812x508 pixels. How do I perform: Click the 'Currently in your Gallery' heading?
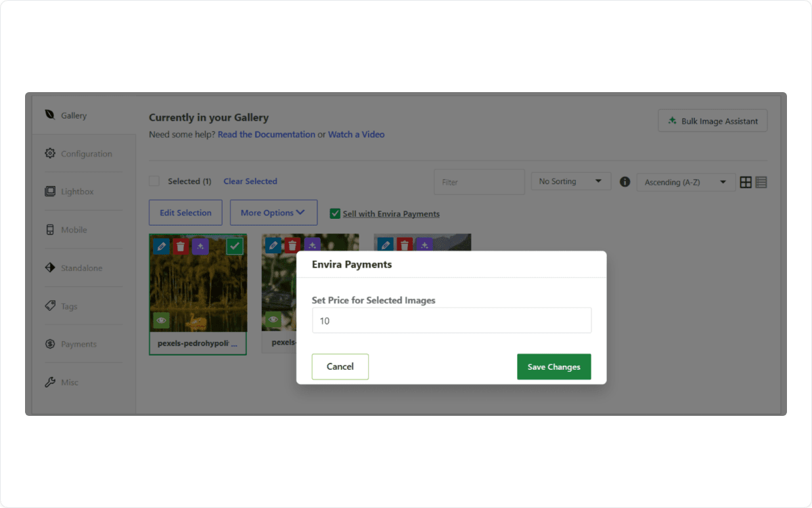click(208, 118)
